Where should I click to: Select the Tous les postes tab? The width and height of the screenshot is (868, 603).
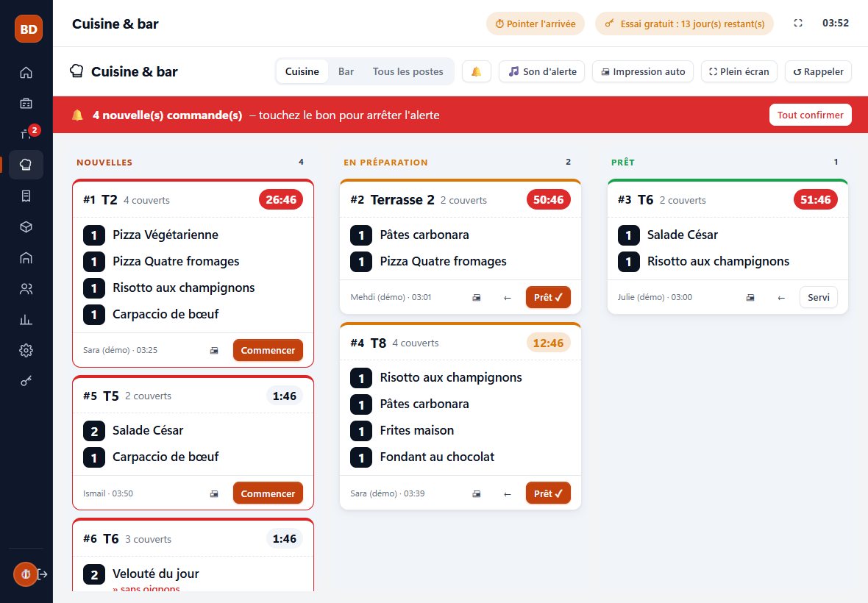408,71
